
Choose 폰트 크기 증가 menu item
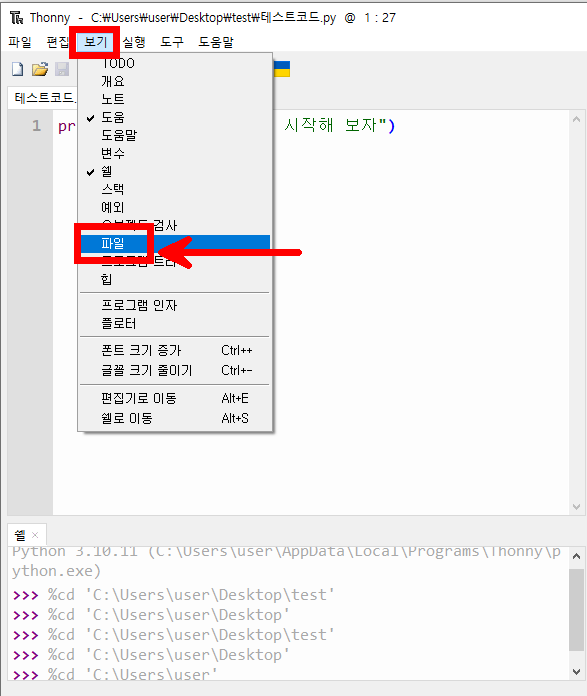pos(175,351)
